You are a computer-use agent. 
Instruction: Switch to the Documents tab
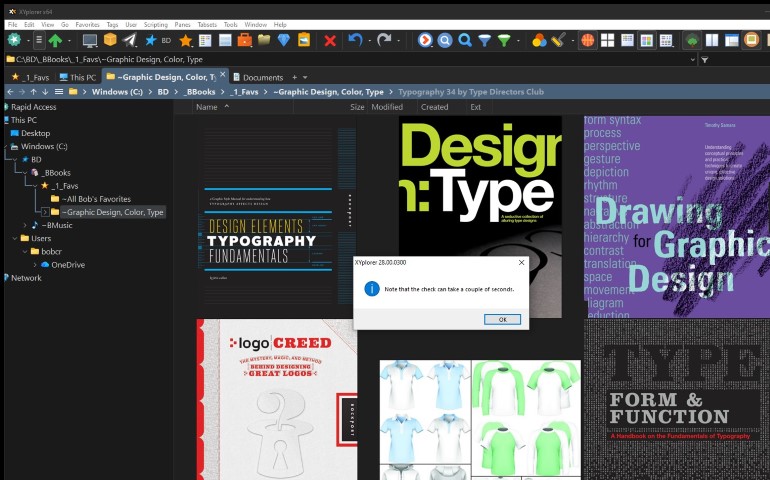point(262,77)
